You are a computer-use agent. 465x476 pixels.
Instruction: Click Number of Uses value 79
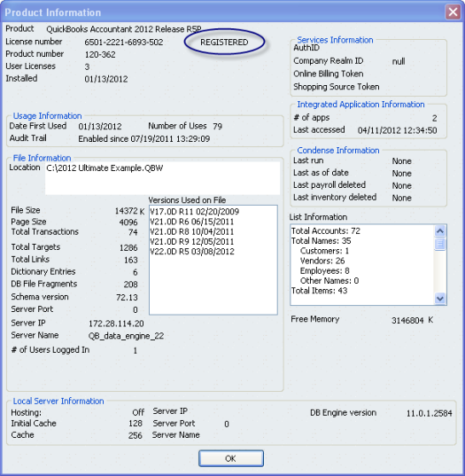point(218,126)
